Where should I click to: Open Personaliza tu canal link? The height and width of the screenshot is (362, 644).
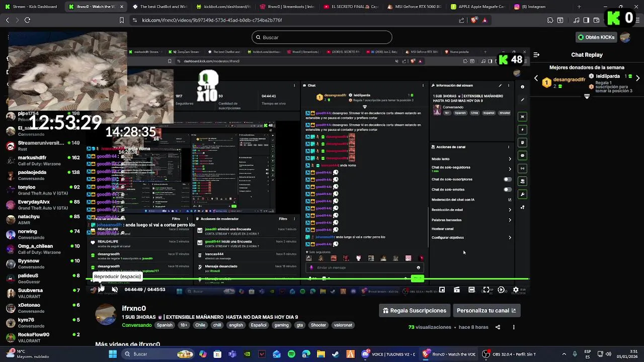coord(486,311)
